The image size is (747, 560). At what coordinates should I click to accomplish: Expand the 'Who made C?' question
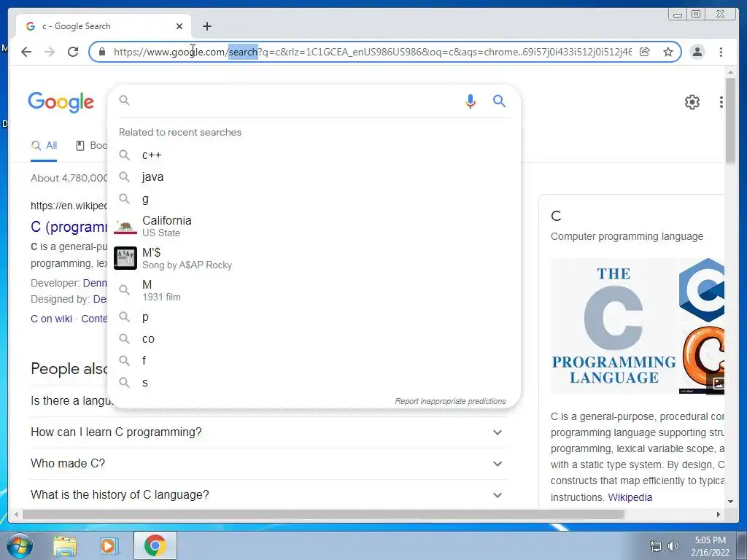pyautogui.click(x=268, y=464)
